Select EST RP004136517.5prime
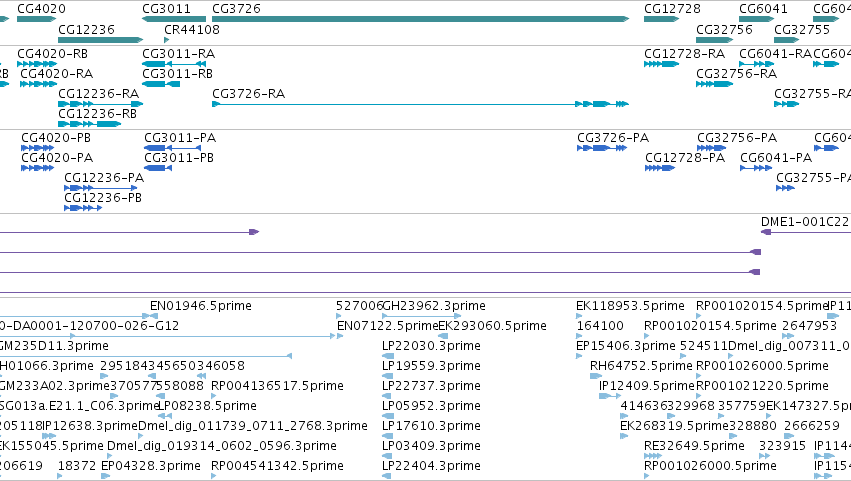This screenshot has width=851, height=481. 214,396
